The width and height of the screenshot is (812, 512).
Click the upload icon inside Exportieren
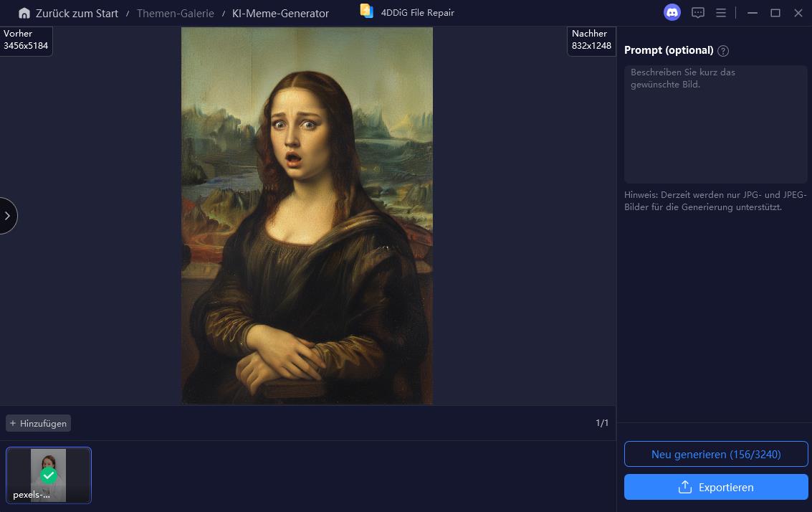click(x=686, y=487)
